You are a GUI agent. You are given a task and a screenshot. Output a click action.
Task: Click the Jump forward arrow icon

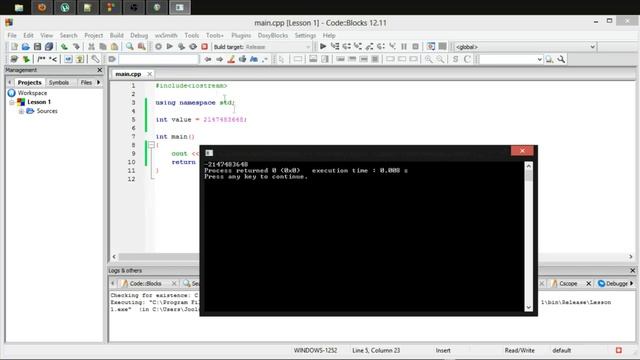[220, 60]
